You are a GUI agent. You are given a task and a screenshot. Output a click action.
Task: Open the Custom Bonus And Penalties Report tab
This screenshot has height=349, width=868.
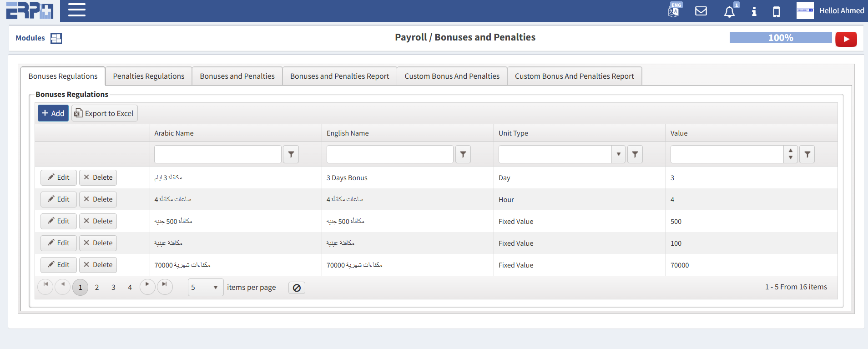click(574, 76)
